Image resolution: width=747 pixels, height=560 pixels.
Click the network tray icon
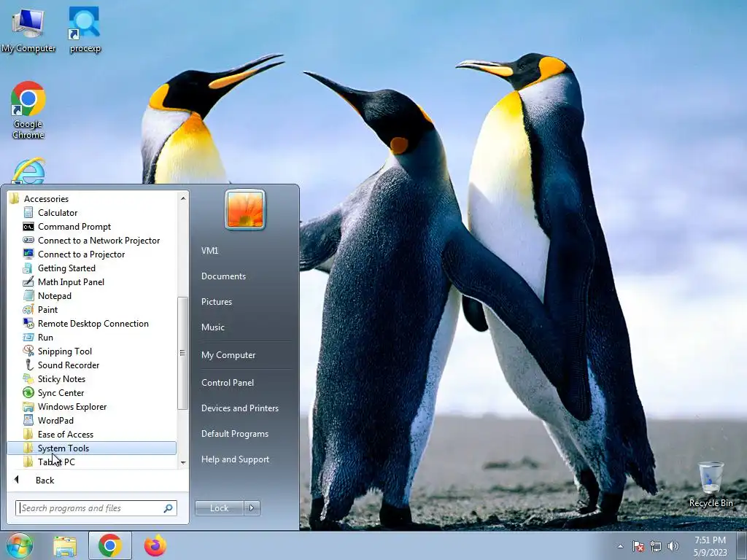[x=656, y=546]
